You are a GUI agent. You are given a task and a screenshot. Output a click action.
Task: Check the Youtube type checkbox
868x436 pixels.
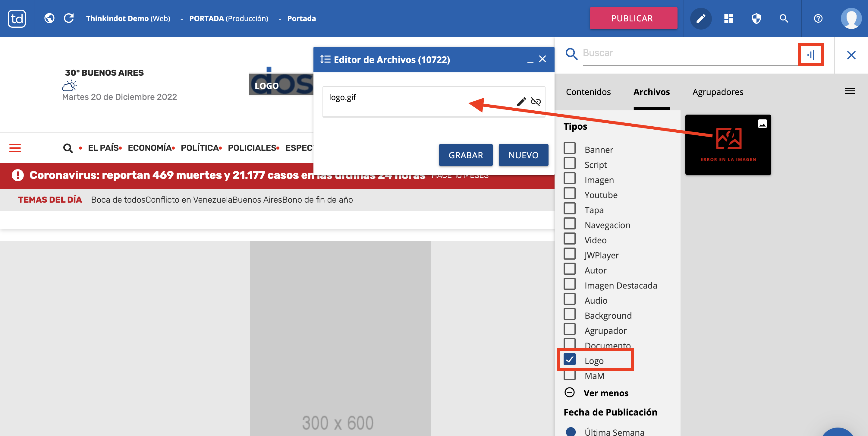click(569, 193)
